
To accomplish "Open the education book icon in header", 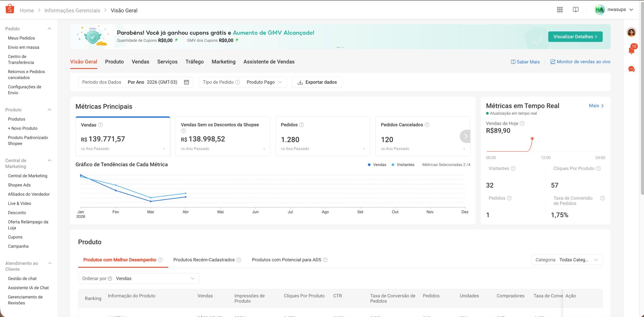I will coord(575,9).
